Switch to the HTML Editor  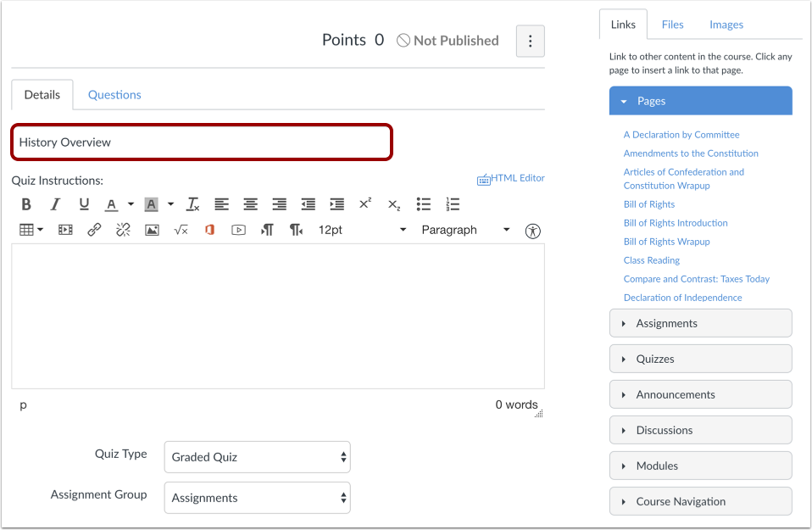pos(510,179)
